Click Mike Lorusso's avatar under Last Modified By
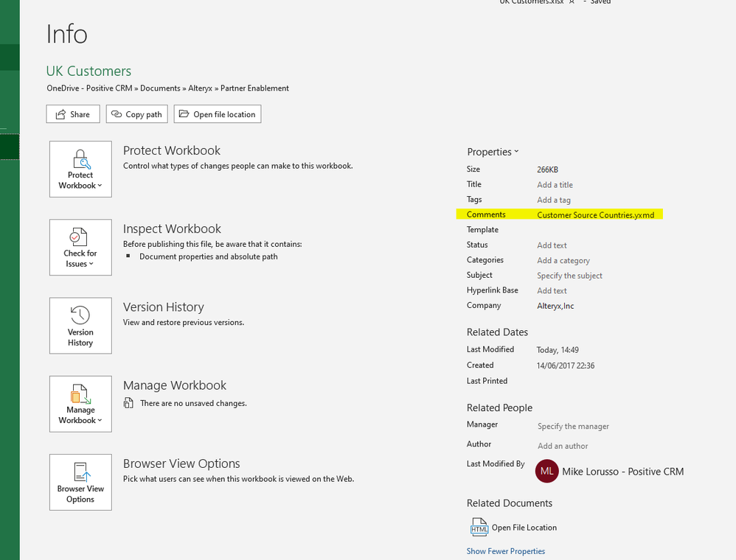This screenshot has height=560, width=736. 546,471
